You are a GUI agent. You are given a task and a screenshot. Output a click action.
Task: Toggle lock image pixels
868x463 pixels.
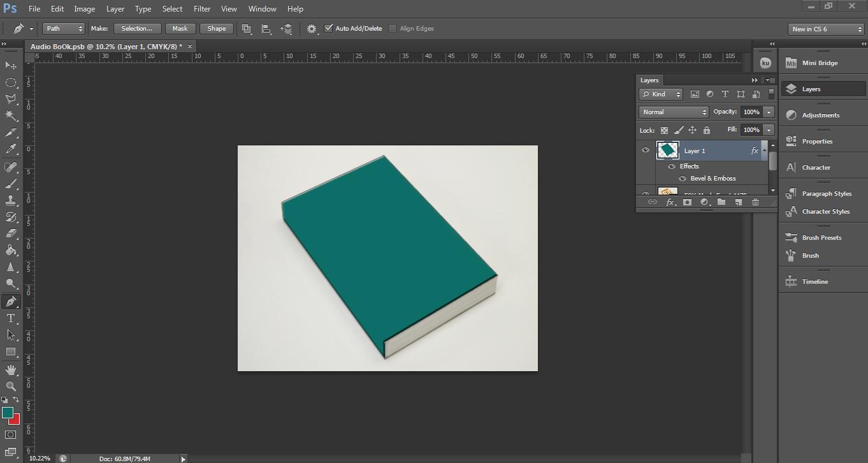678,130
